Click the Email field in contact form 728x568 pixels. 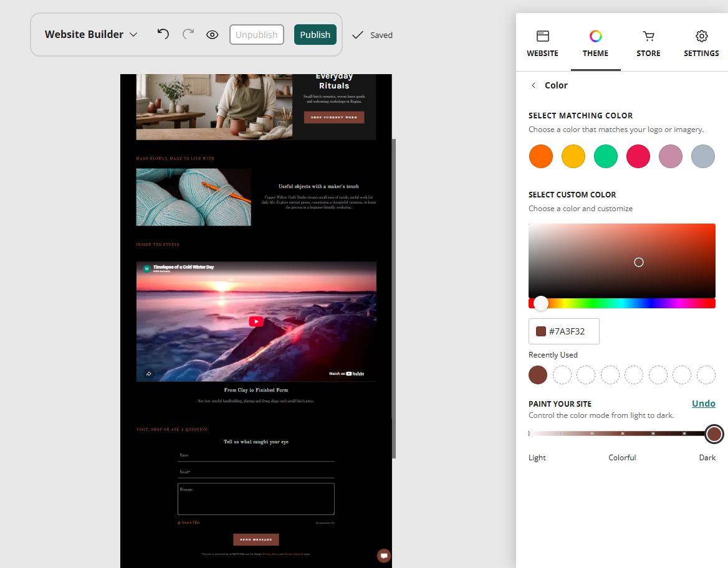tap(256, 472)
